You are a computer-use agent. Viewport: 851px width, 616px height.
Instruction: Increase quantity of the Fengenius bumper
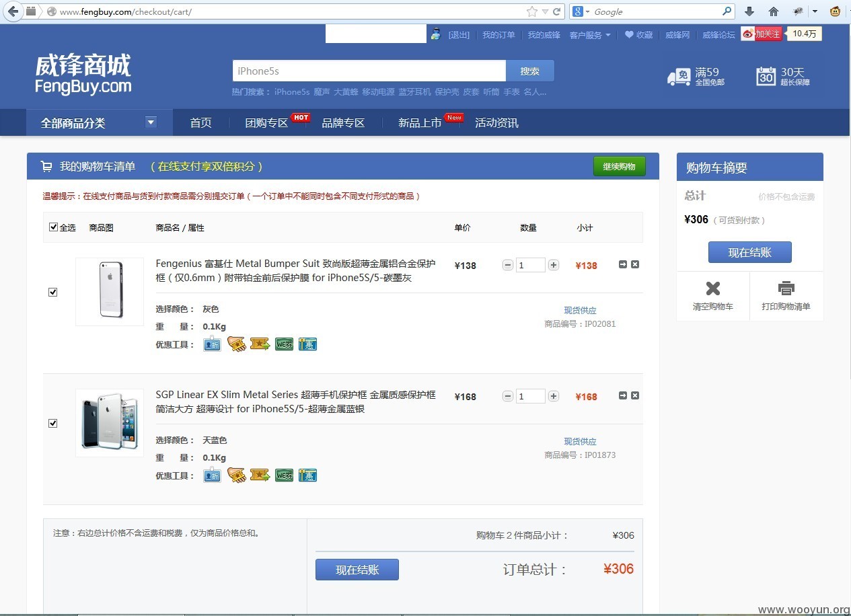pos(554,265)
